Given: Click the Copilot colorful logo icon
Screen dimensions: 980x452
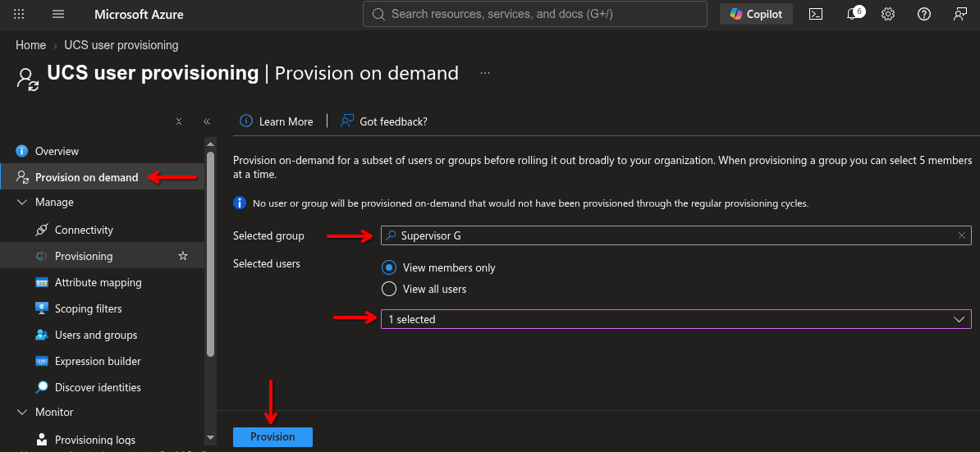Looking at the screenshot, I should (x=736, y=14).
